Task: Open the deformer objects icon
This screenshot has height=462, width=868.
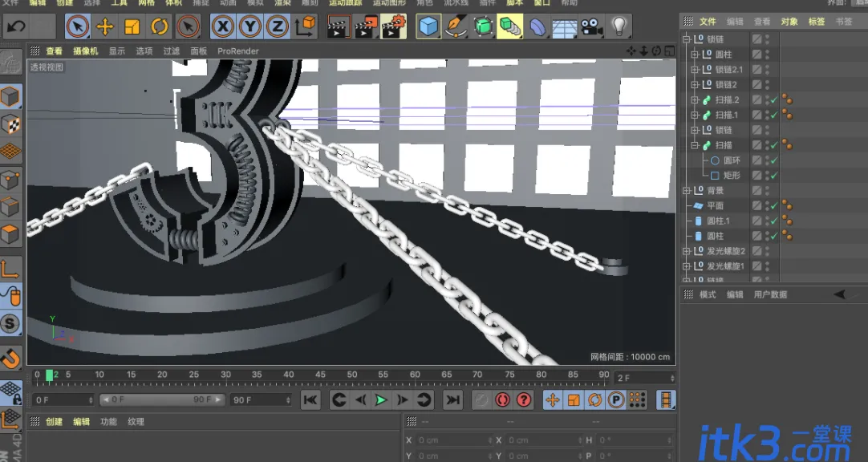Action: (x=537, y=26)
